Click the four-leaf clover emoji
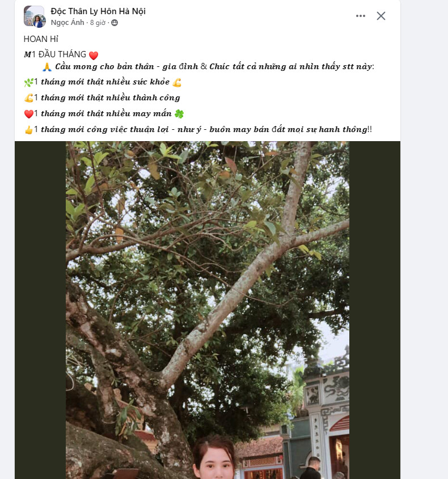448x479 pixels. [x=179, y=113]
